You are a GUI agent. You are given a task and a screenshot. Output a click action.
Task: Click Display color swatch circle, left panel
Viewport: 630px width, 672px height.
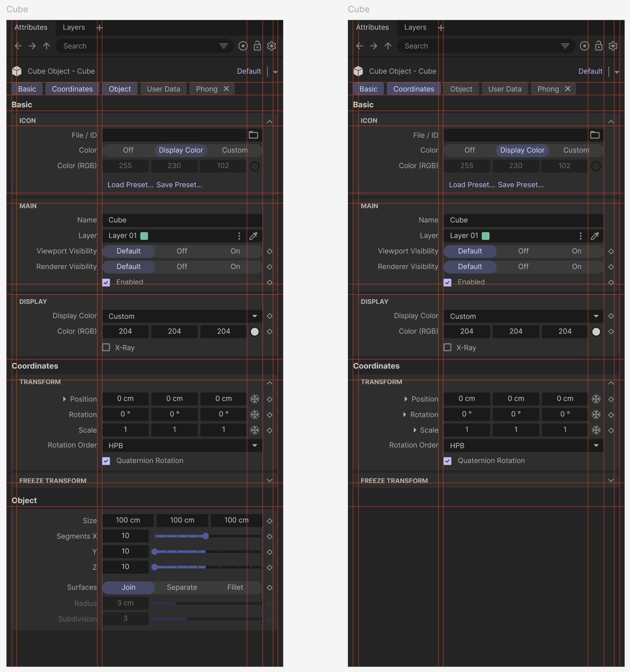(255, 332)
